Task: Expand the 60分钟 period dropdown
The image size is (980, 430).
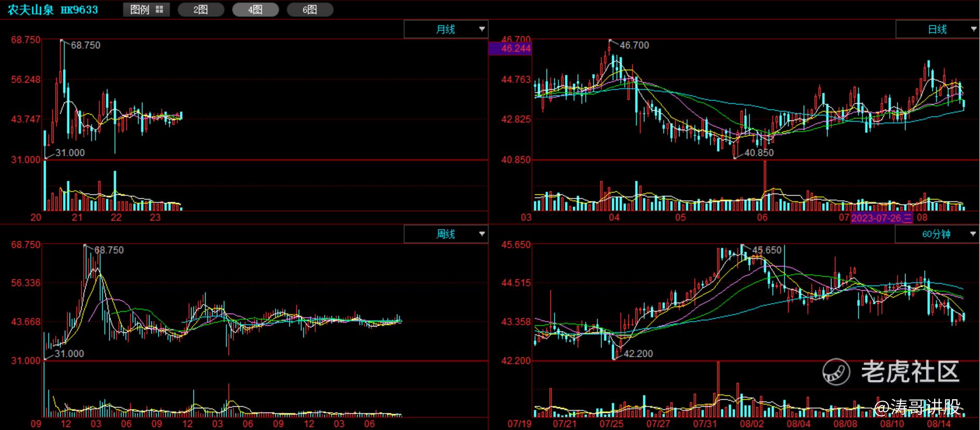Action: tap(937, 234)
